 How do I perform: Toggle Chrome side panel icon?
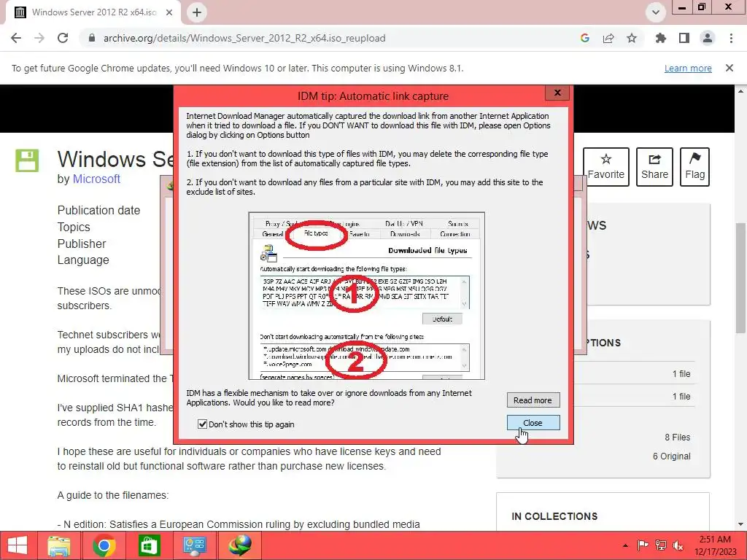[x=684, y=38]
